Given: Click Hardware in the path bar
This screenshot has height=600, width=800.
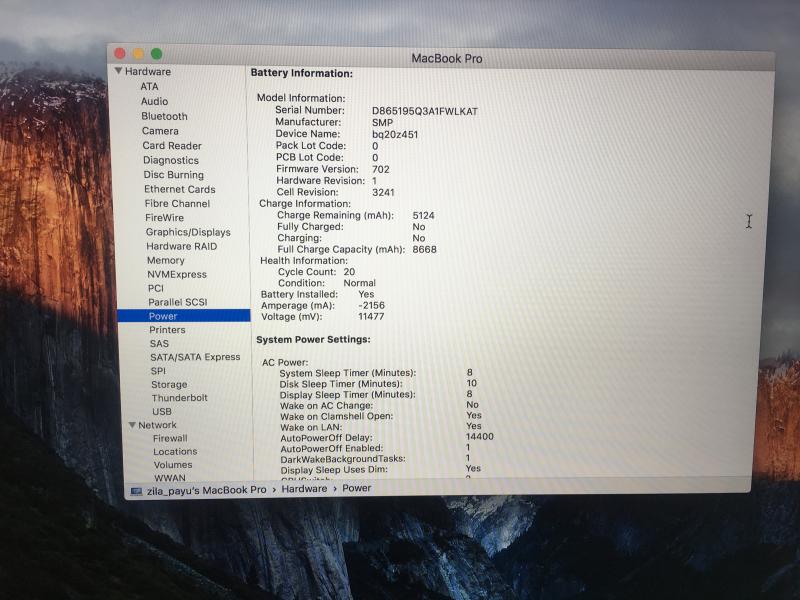Looking at the screenshot, I should tap(304, 489).
